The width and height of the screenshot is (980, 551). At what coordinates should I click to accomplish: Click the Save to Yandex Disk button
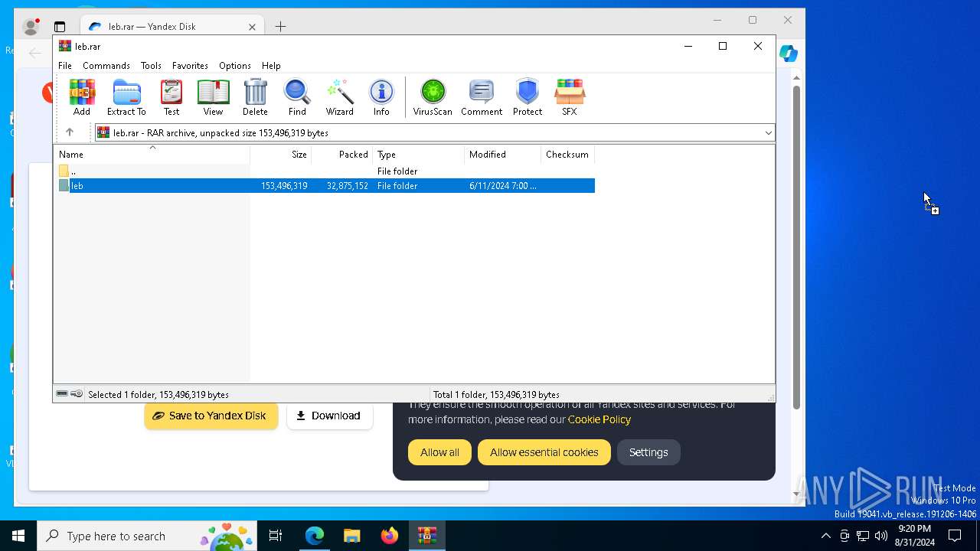click(x=211, y=416)
